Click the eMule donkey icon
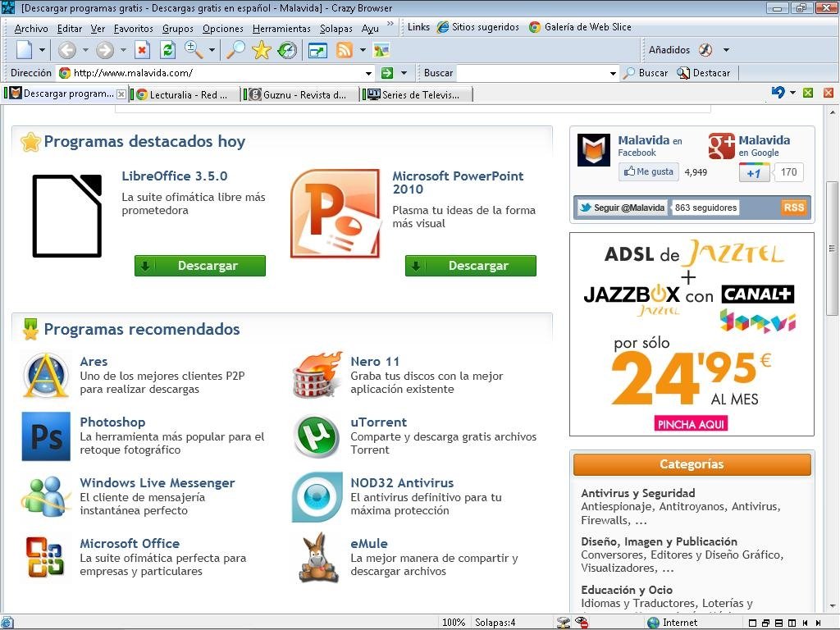The image size is (840, 630). (318, 557)
